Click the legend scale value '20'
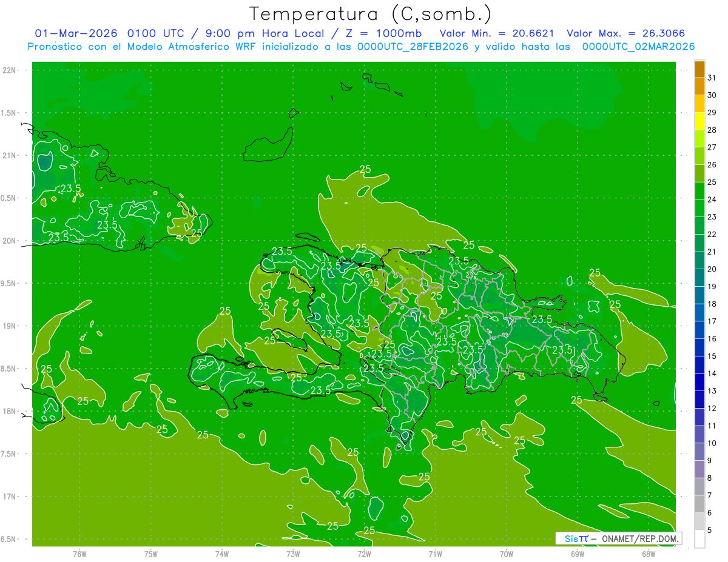The height and width of the screenshot is (562, 728). pyautogui.click(x=712, y=269)
